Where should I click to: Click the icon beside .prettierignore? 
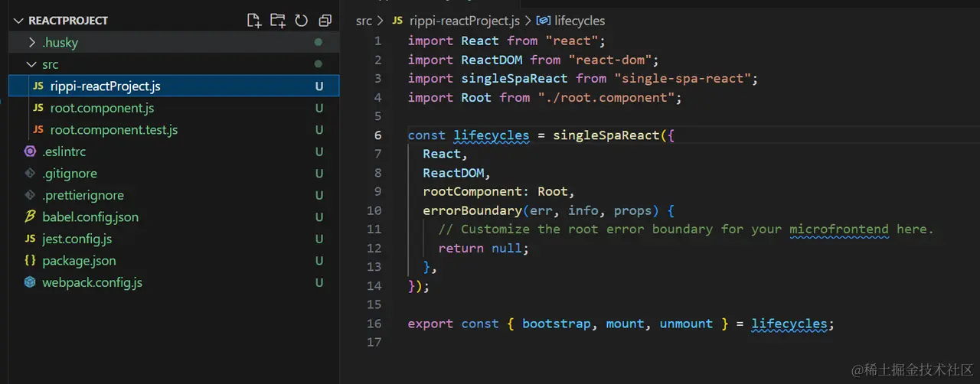pos(30,195)
